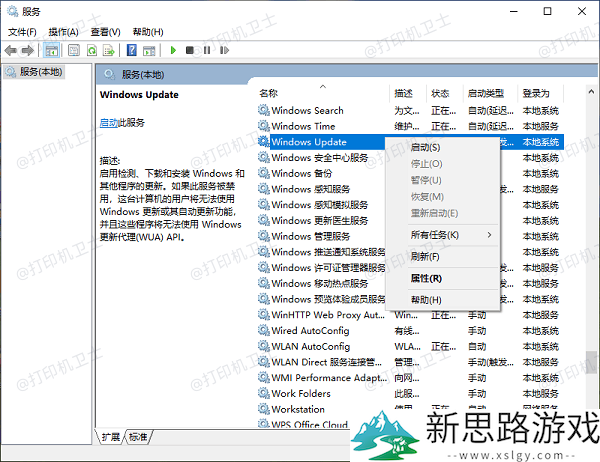
Task: Click the Stop service square icon
Action: (189, 50)
